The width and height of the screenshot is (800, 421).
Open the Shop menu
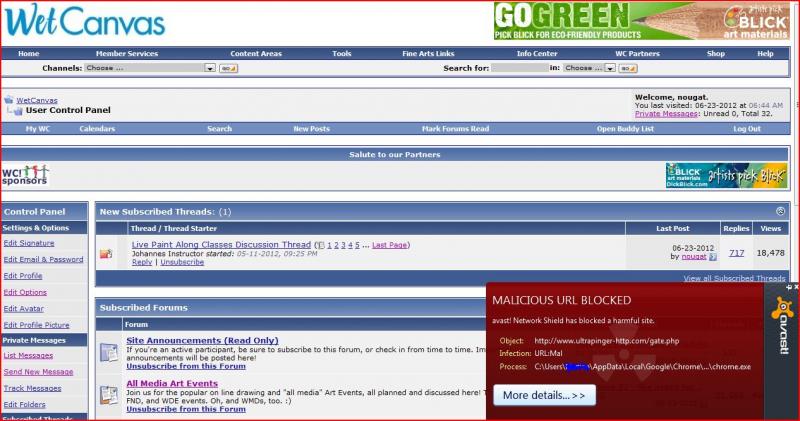[715, 54]
